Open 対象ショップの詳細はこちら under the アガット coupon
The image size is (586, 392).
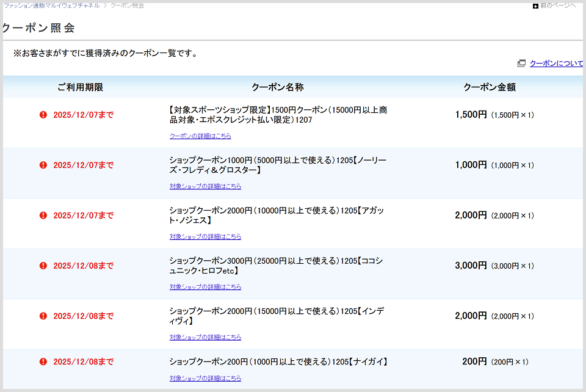coord(205,236)
